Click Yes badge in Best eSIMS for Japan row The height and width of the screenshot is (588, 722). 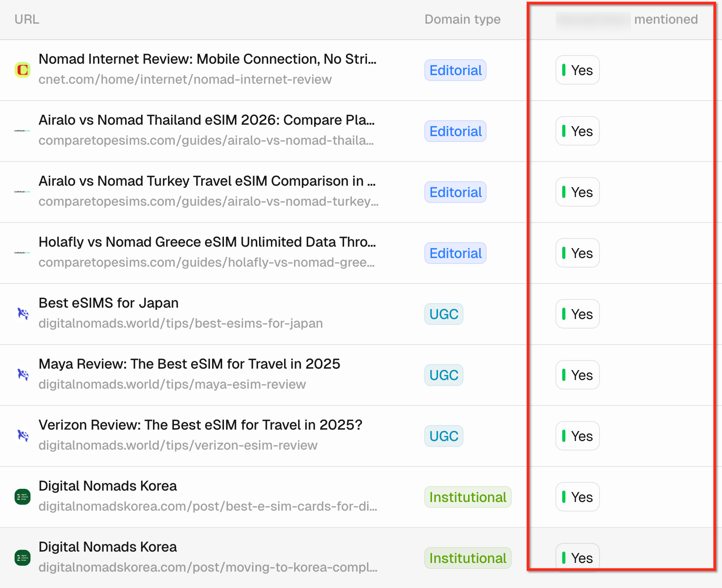(578, 314)
